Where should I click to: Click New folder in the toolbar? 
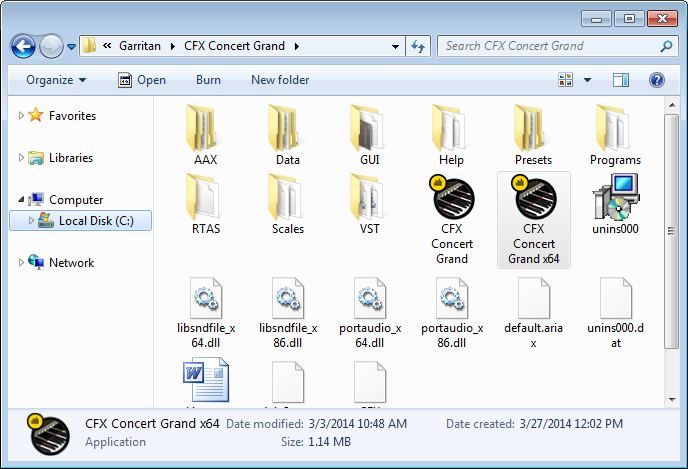[x=280, y=80]
